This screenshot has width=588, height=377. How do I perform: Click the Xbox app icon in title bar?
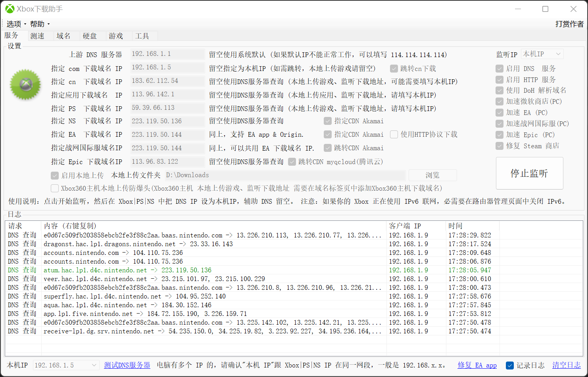pos(10,9)
